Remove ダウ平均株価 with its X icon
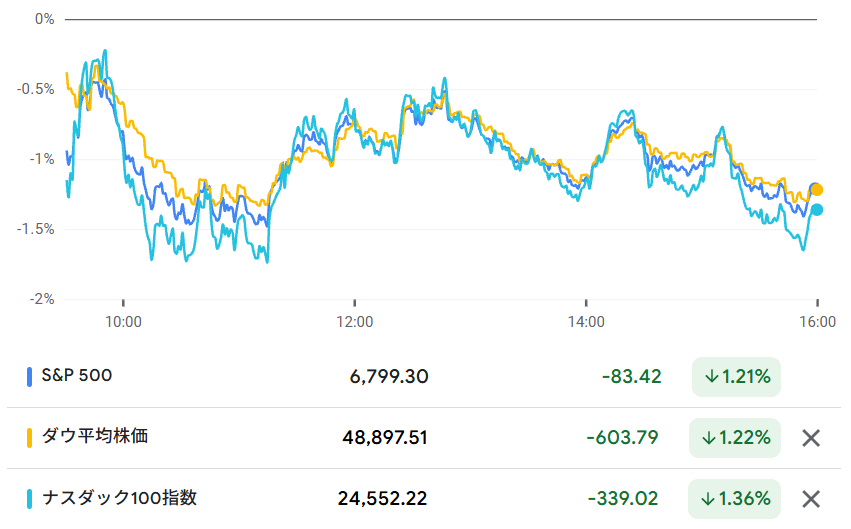851x529 pixels. tap(812, 437)
